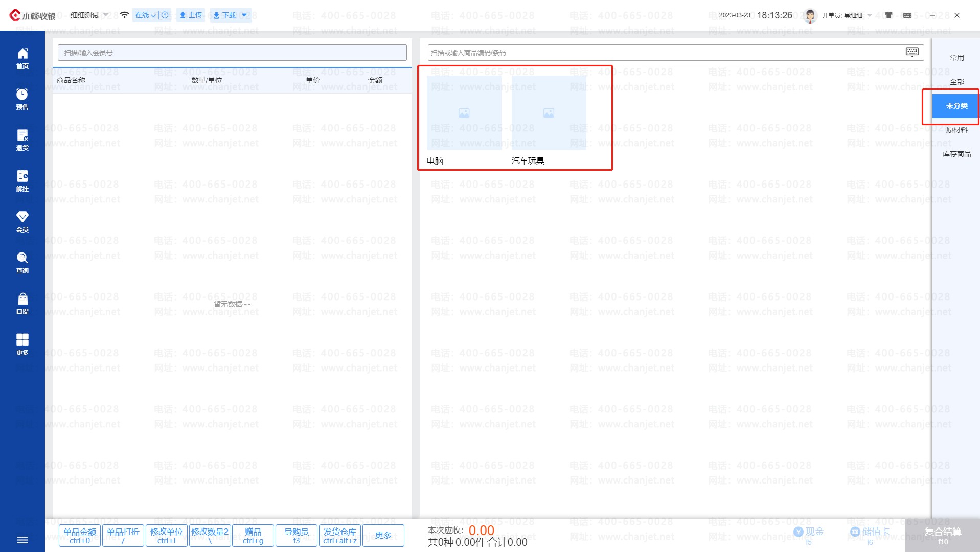Click the 下载 download button
This screenshot has height=552, width=980.
point(224,15)
